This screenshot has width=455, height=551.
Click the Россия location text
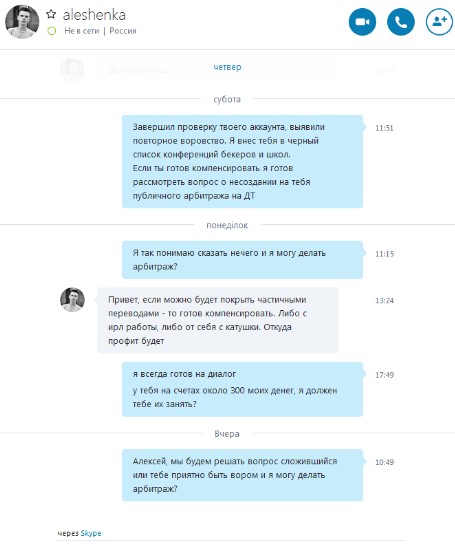pos(123,31)
